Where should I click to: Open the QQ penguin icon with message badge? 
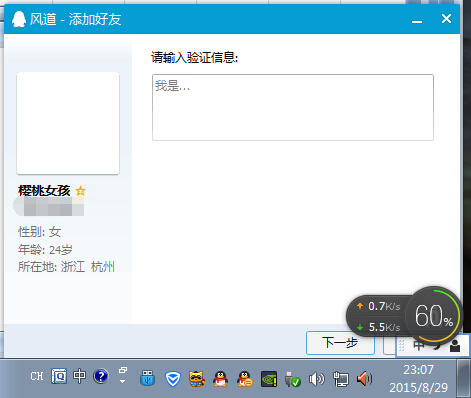(245, 379)
